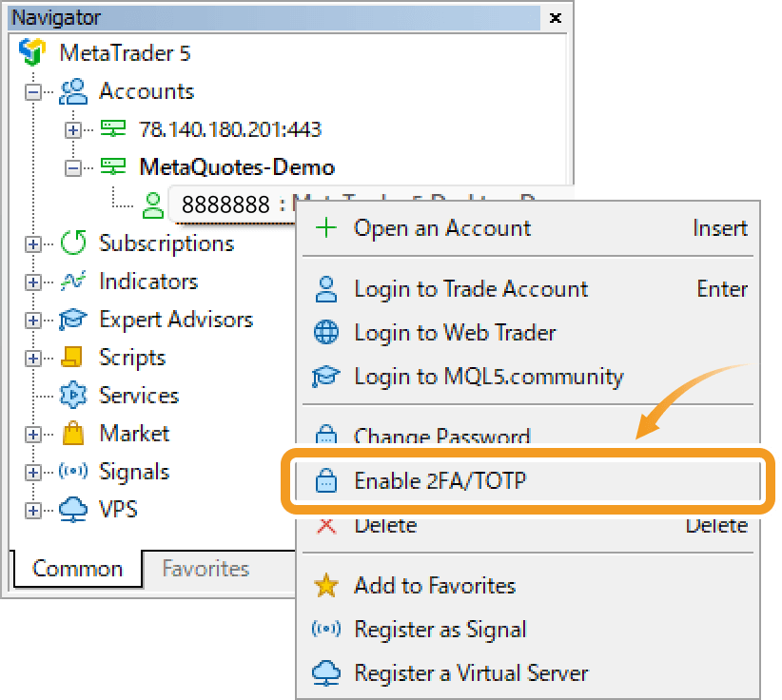Click the green plus icon for Open an Account

pyautogui.click(x=326, y=228)
